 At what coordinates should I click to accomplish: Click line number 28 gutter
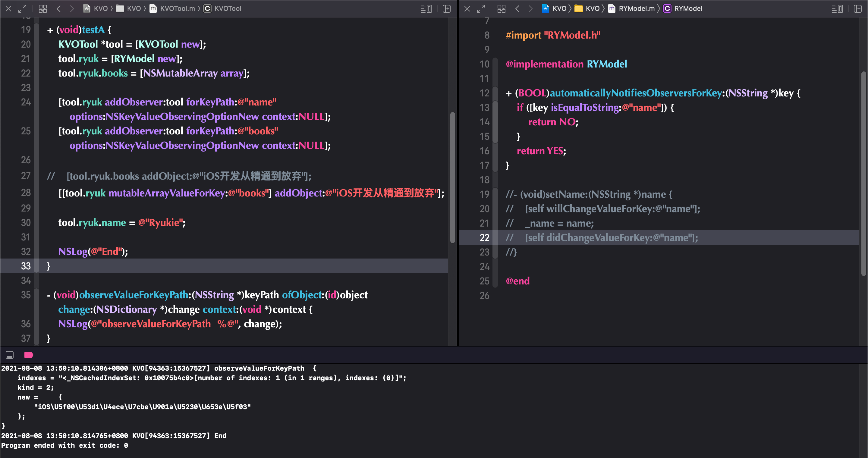26,193
